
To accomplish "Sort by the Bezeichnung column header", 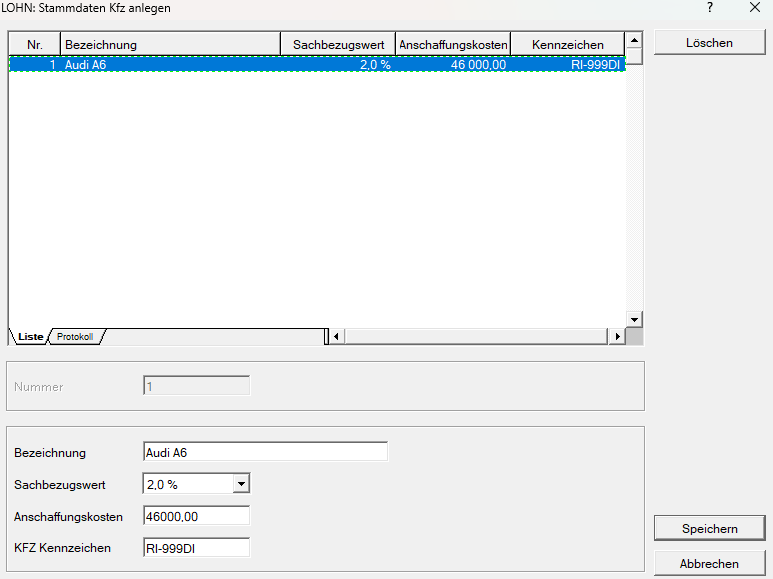I will [170, 45].
